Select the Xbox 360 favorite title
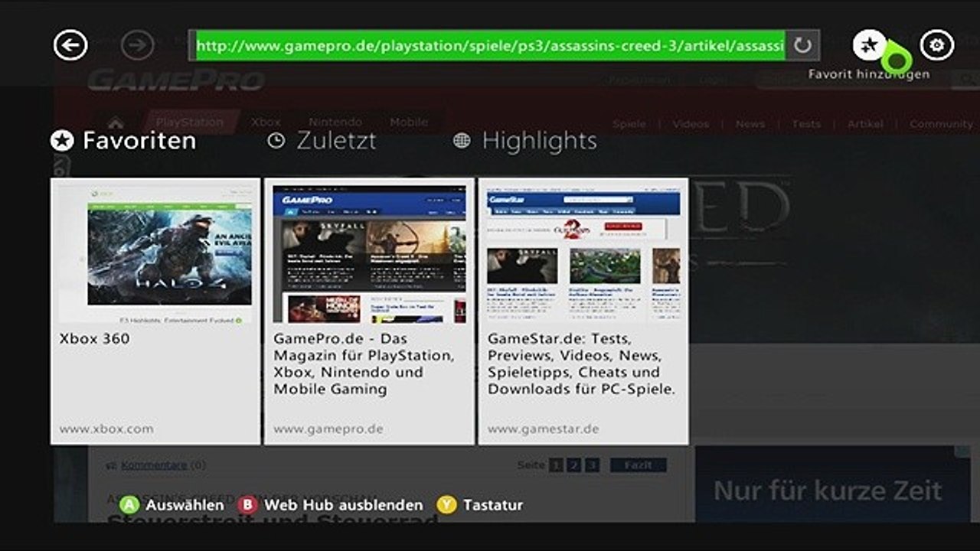 tap(94, 338)
